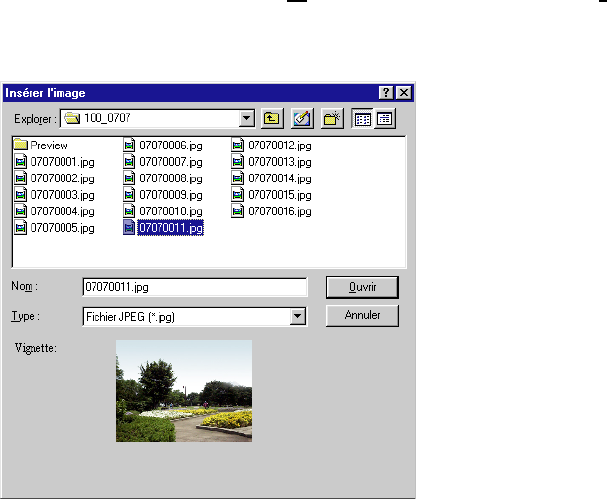The image size is (607, 499).
Task: Select file 07070003.jpg
Action: 54,195
